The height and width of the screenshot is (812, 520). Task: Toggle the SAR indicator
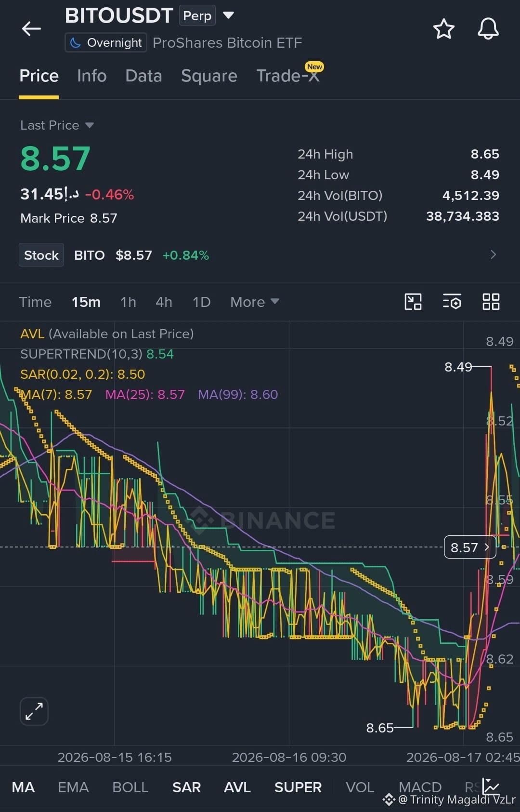tap(186, 787)
